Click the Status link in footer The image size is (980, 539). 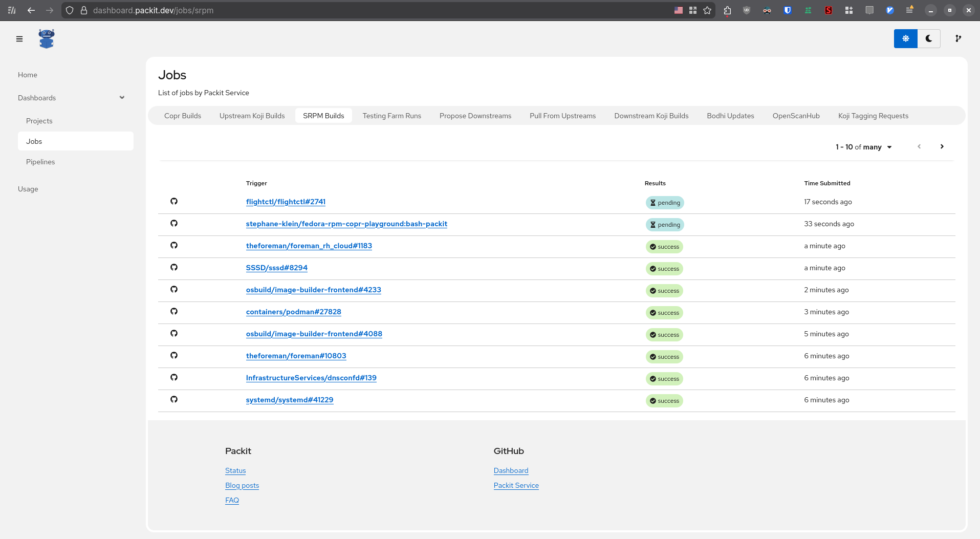click(x=235, y=470)
